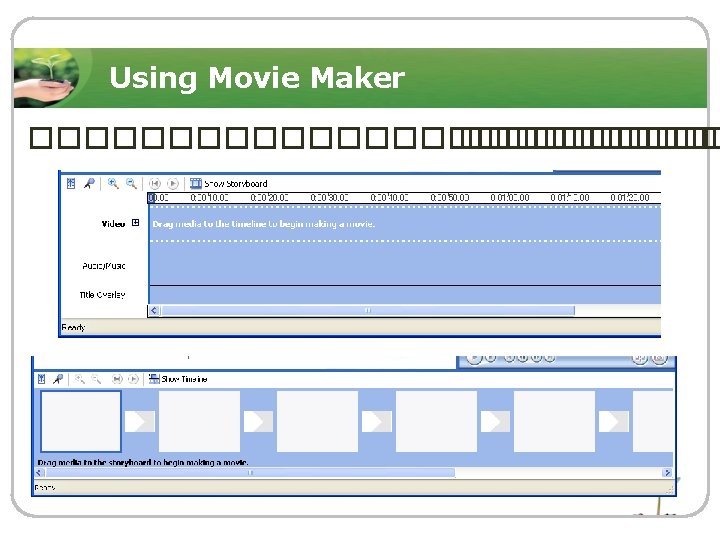Screen dimensions: 720x540
Task: Click Play Storyboard button
Action: (133, 379)
